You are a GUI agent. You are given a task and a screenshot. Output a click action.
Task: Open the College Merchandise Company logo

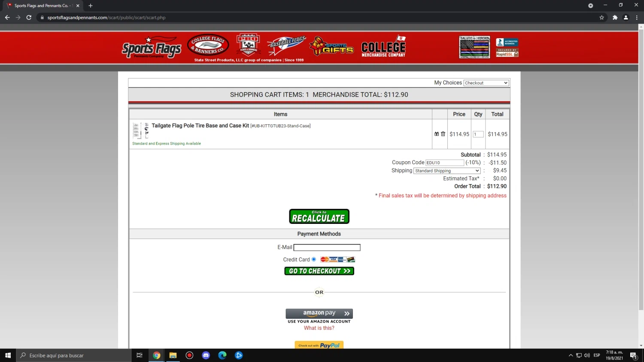tap(383, 46)
